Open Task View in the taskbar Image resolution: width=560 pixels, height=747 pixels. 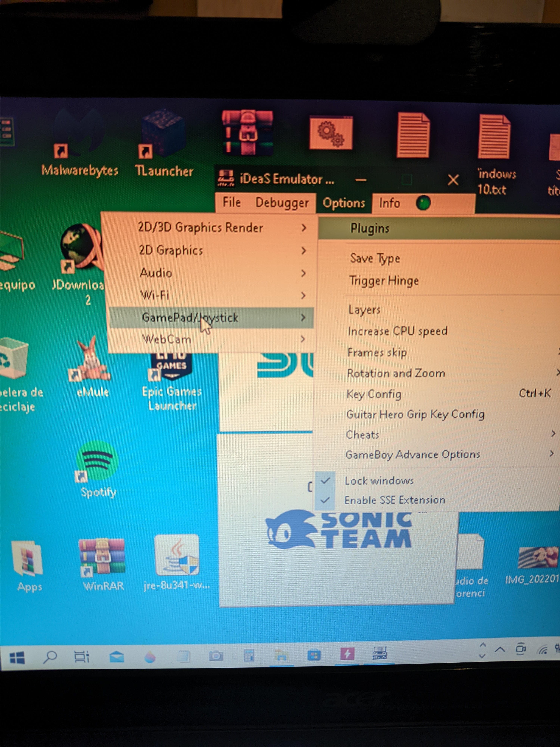coord(82,657)
